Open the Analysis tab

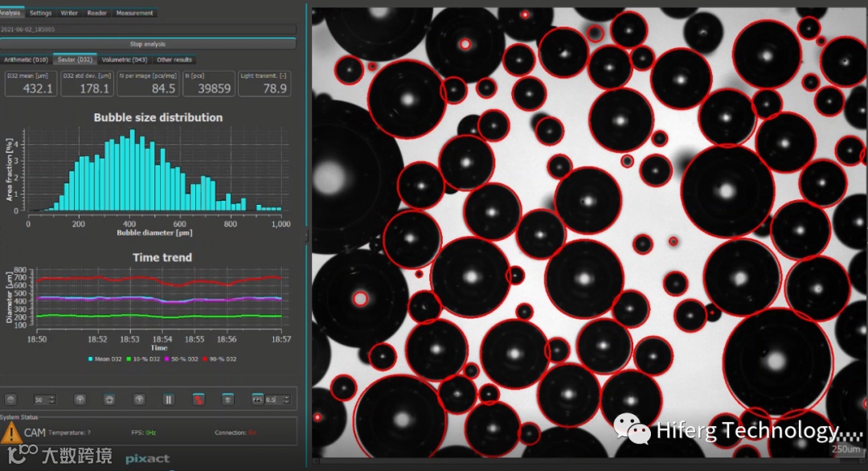[10, 13]
